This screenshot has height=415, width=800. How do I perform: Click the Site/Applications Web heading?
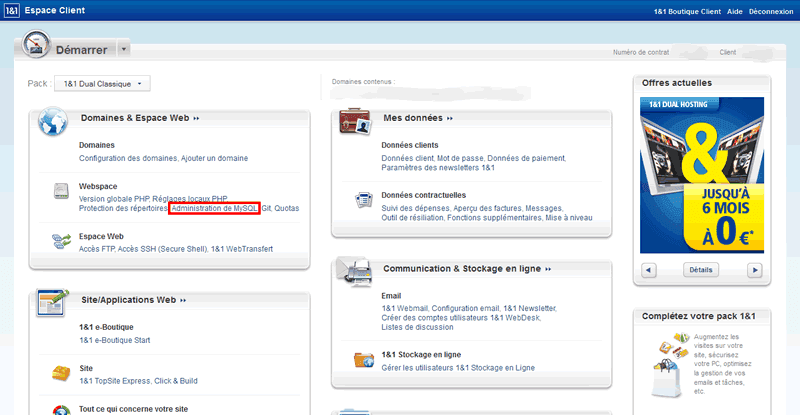click(129, 300)
